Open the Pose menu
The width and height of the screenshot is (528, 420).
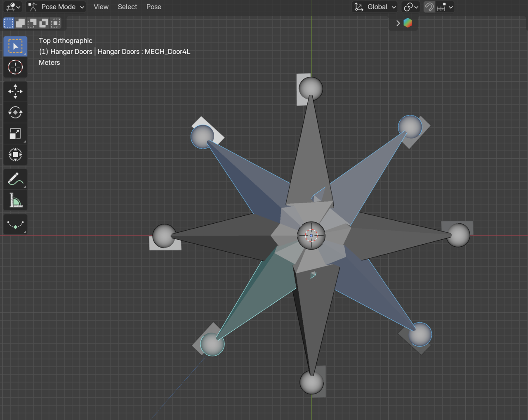click(153, 7)
